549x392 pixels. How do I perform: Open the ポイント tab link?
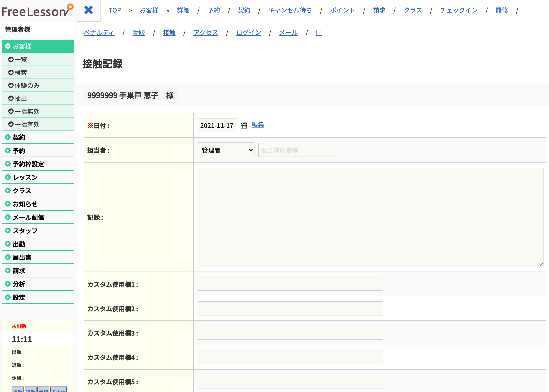pyautogui.click(x=342, y=10)
